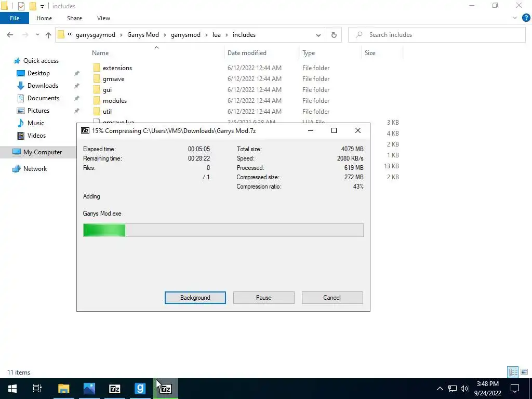
Task: Open Pictures in navigation pane
Action: [x=38, y=111]
